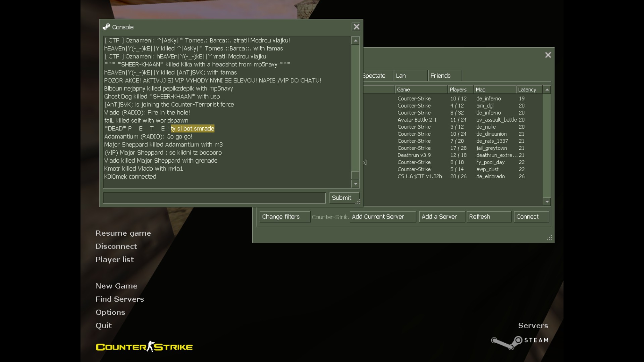Screen dimensions: 644x362
Task: Select the Deathrun v3.9 server row
Action: [x=453, y=155]
